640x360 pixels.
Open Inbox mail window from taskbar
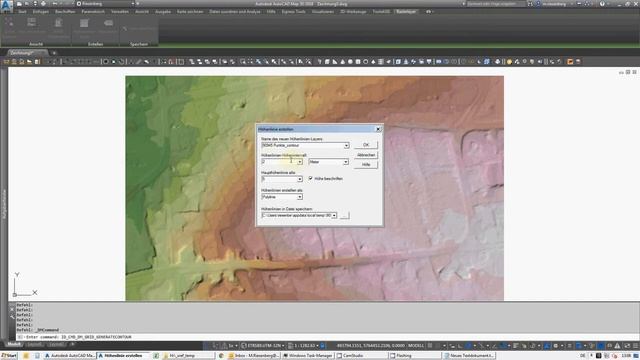pos(255,356)
